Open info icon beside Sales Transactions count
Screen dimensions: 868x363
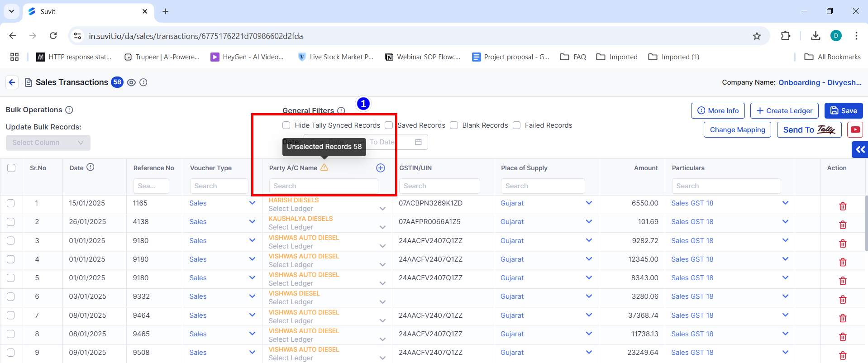click(143, 82)
